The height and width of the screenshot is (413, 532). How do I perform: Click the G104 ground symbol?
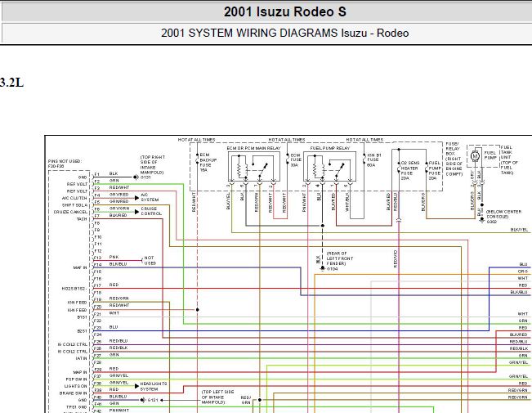[x=322, y=268]
